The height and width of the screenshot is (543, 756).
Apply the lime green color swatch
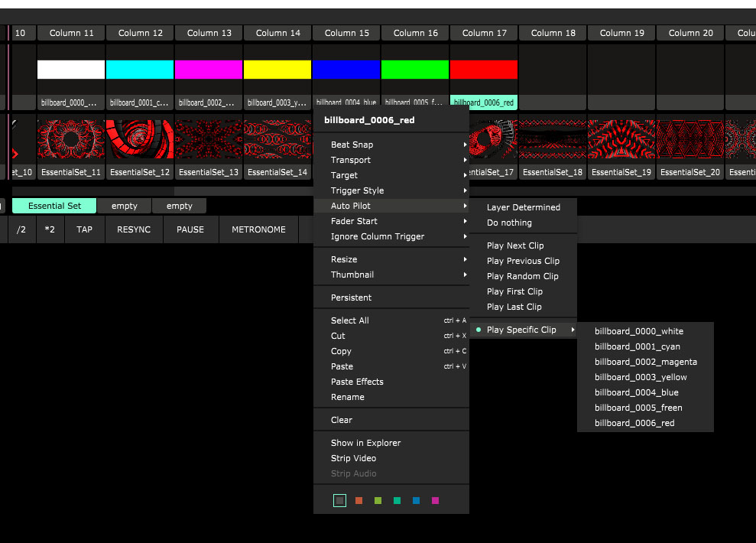pyautogui.click(x=378, y=501)
